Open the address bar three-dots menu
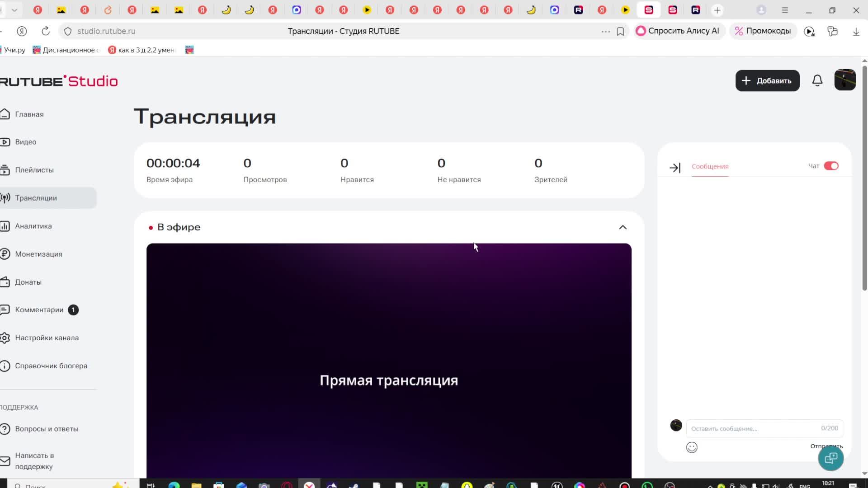 [605, 32]
